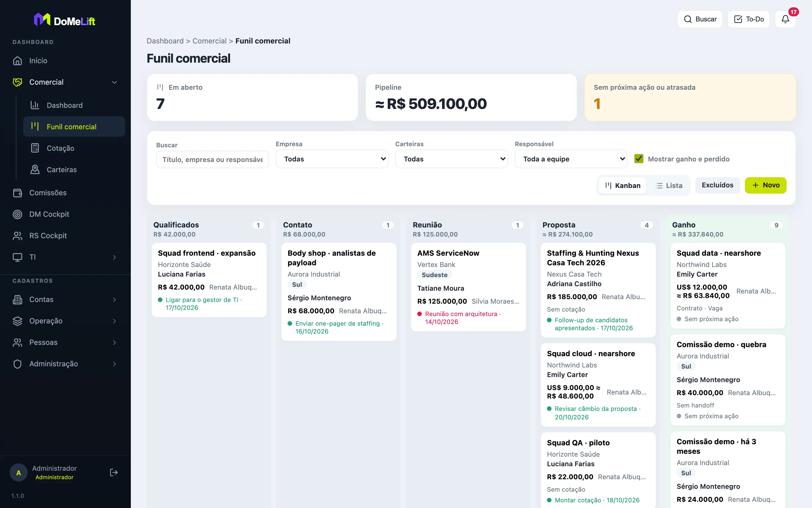Open Funil comercial in sidebar

[74, 127]
